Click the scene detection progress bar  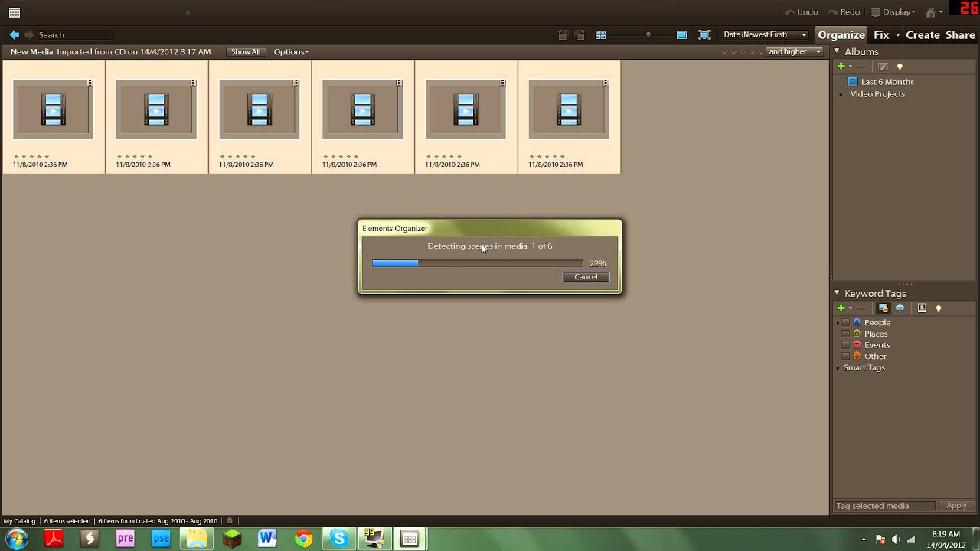click(477, 263)
